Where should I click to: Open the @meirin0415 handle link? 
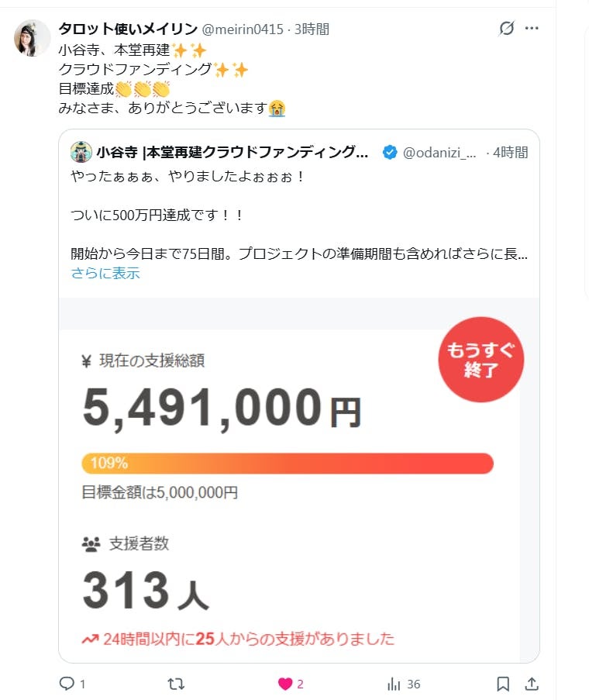click(x=243, y=29)
